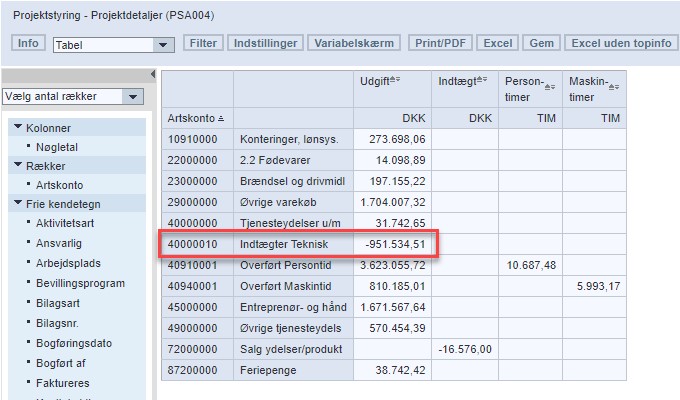Collapse the Rækker section
Viewport: 680px width, 400px height.
(18, 166)
